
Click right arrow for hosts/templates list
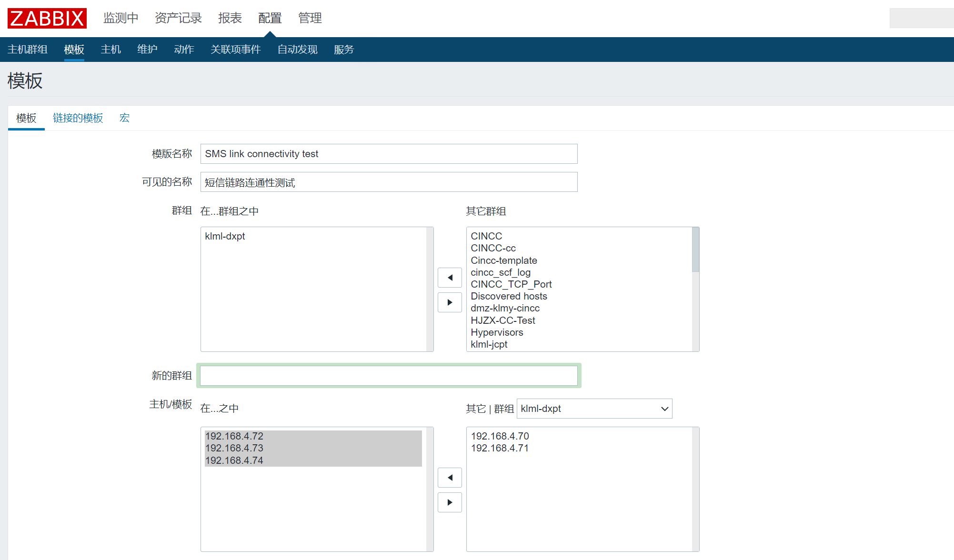pyautogui.click(x=450, y=502)
